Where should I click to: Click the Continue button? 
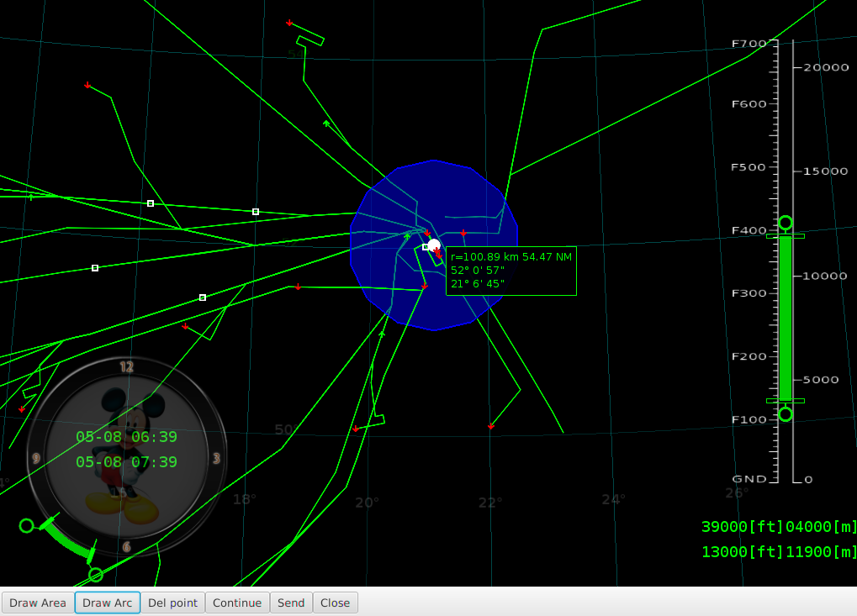click(237, 603)
